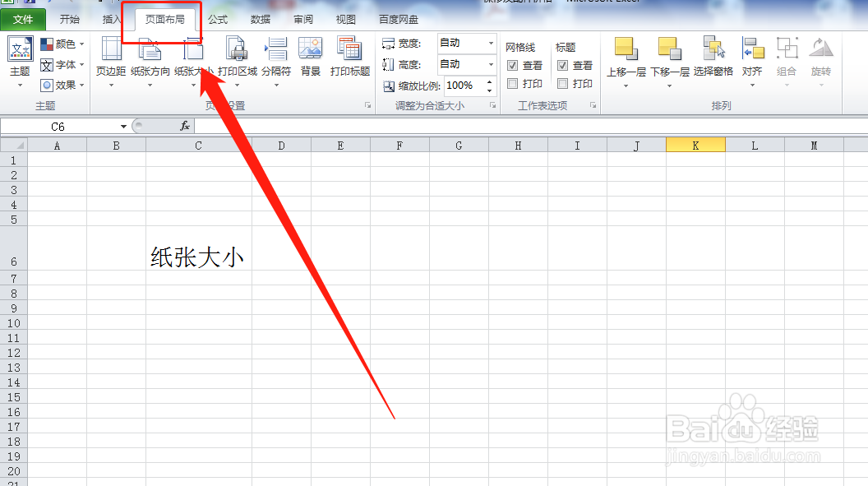Viewport: 868px width, 486px height.
Task: Switch to Formulas (公式) tab
Action: (218, 20)
